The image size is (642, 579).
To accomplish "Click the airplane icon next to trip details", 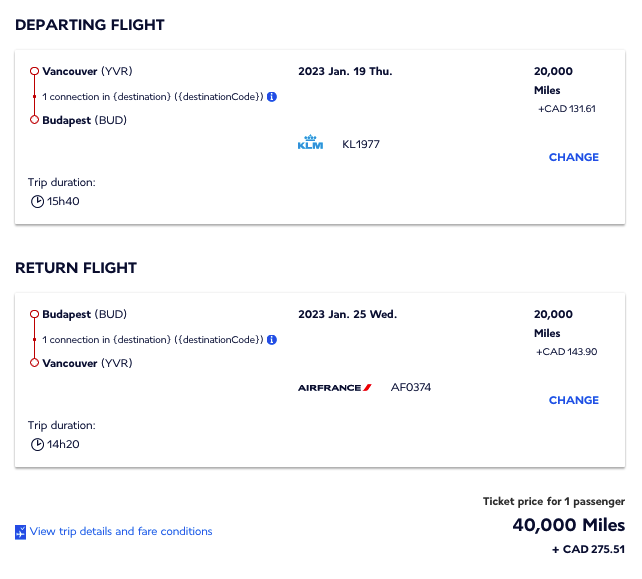I will tap(20, 532).
